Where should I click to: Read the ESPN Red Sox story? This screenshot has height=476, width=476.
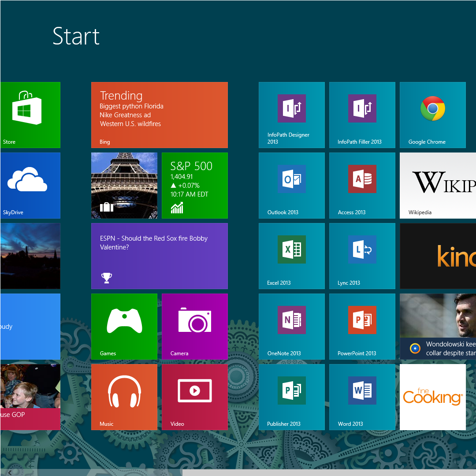159,256
